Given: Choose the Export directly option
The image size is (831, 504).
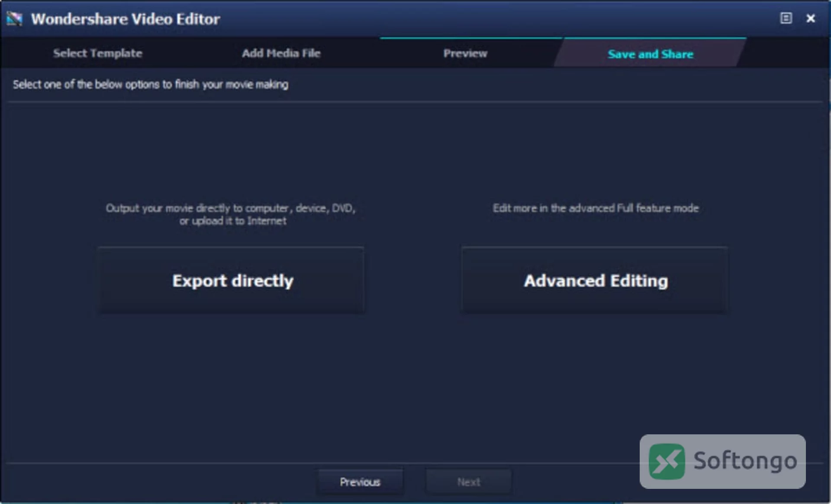Looking at the screenshot, I should 231,280.
